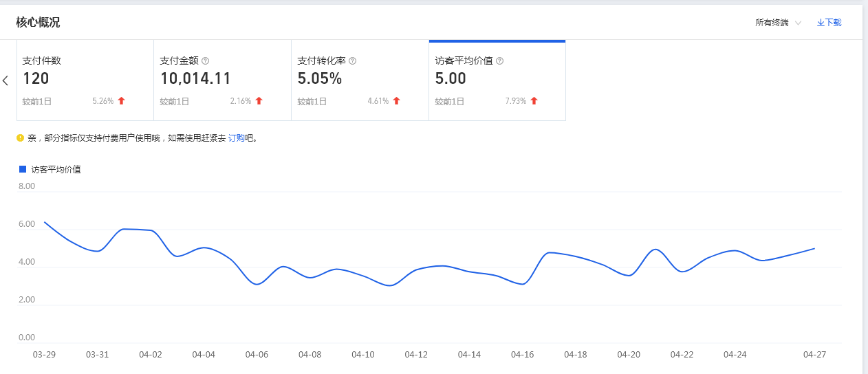Click the 5.05% conversion value
This screenshot has width=868, height=374.
(x=320, y=79)
